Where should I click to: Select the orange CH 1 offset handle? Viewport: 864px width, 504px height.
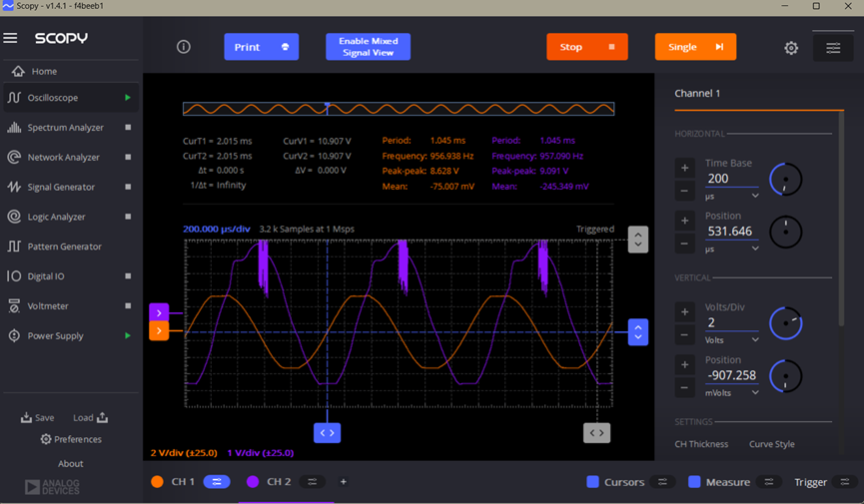coord(159,330)
